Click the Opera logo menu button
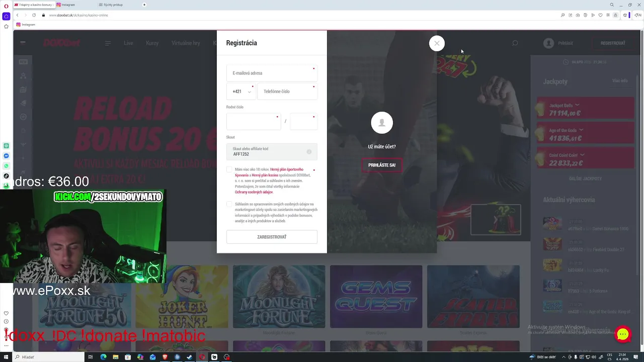 (6, 5)
